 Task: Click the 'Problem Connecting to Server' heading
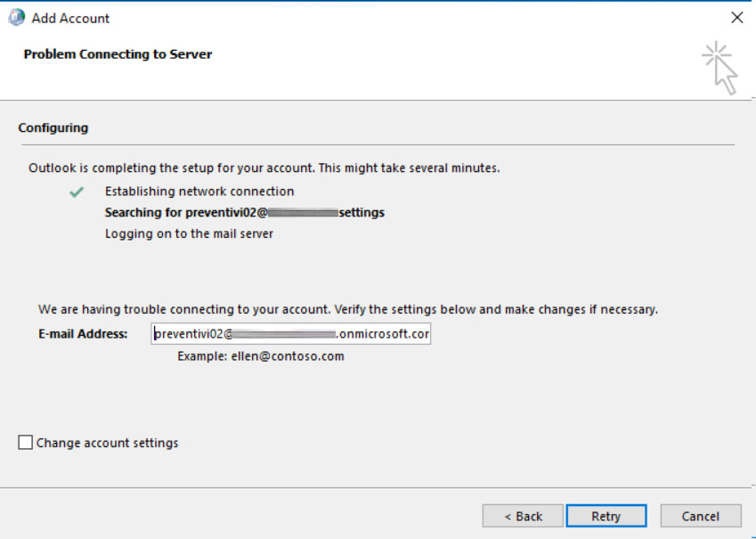pyautogui.click(x=118, y=54)
